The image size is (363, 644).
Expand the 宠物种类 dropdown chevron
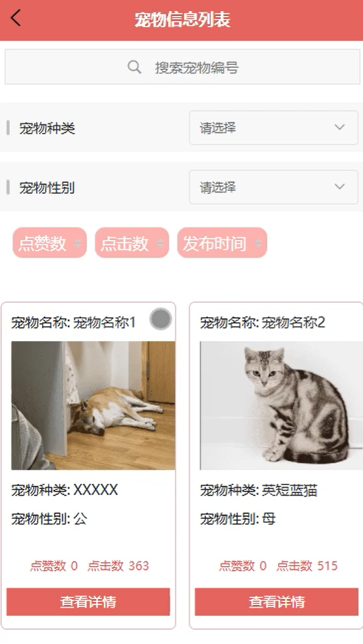340,127
